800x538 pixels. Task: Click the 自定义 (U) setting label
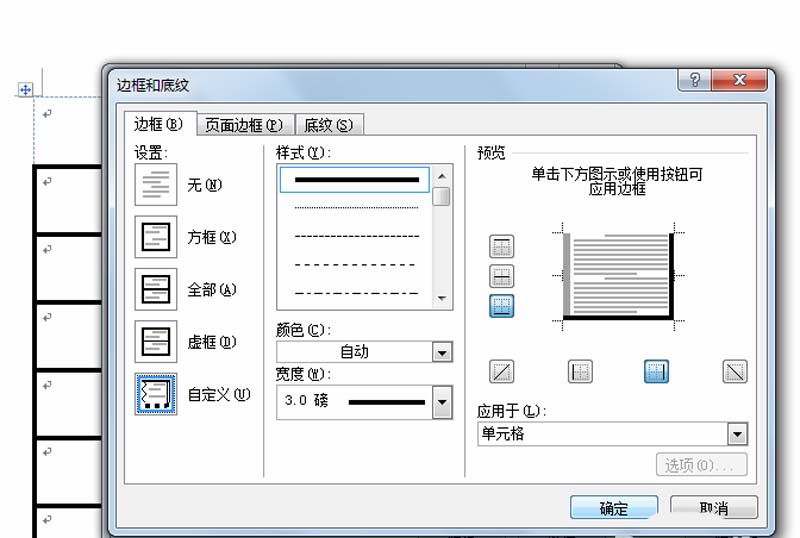coord(219,395)
